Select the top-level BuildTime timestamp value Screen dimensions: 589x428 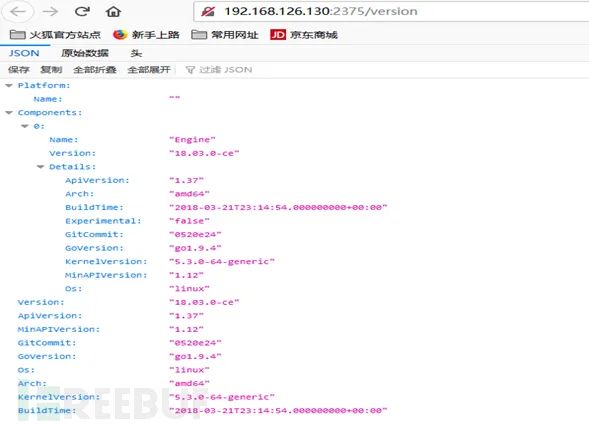[x=278, y=410]
